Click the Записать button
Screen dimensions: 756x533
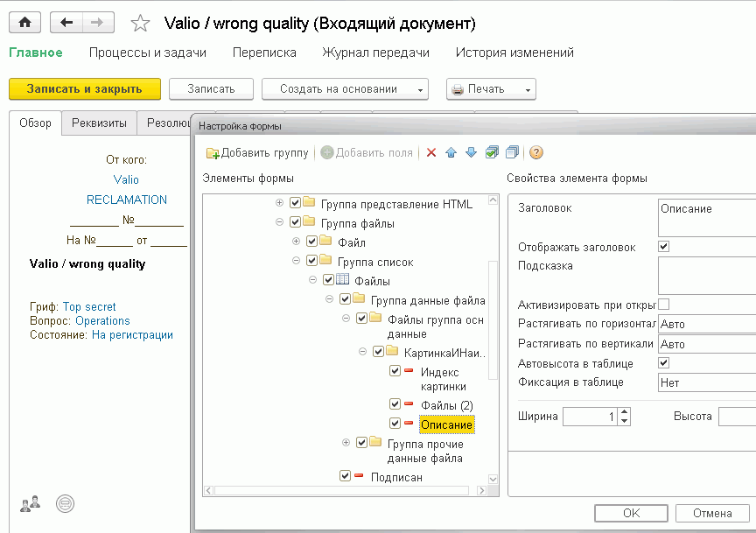point(211,89)
